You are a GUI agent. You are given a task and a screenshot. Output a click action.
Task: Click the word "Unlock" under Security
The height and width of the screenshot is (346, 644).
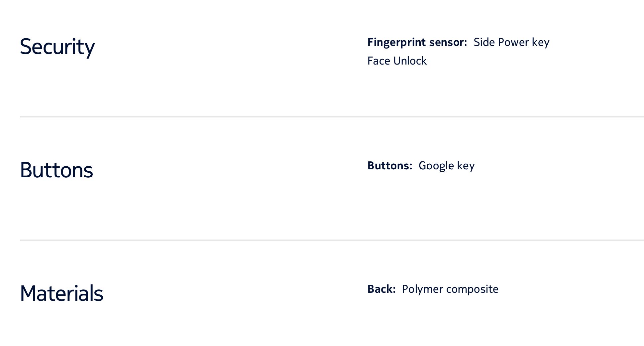[x=410, y=61]
